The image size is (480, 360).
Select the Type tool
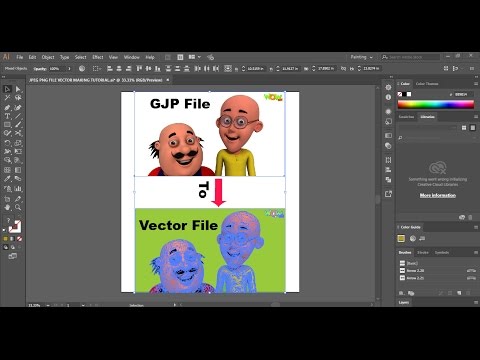[7, 116]
